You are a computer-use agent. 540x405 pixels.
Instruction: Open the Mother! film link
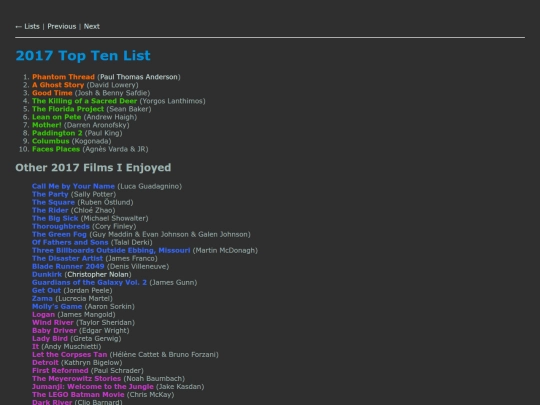tap(46, 125)
